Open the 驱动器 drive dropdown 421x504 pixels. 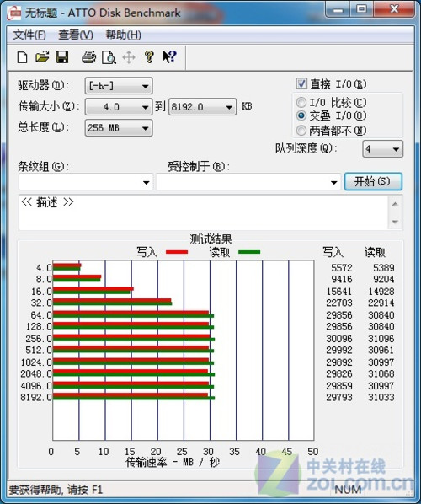pyautogui.click(x=119, y=86)
